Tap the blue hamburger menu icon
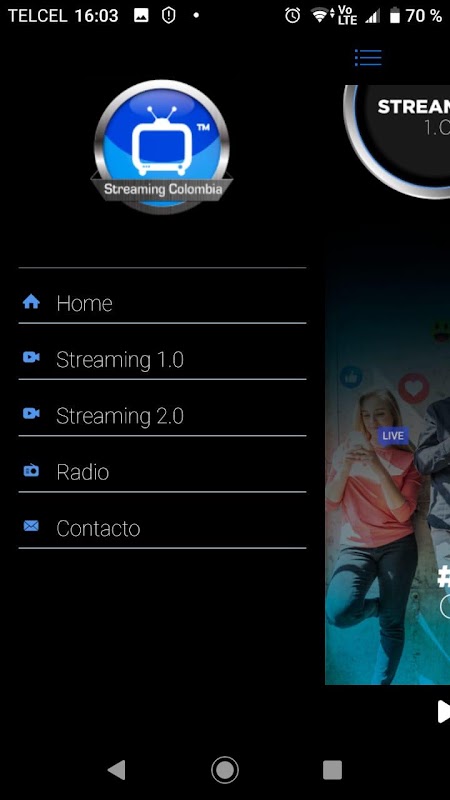The width and height of the screenshot is (450, 800). [x=368, y=57]
